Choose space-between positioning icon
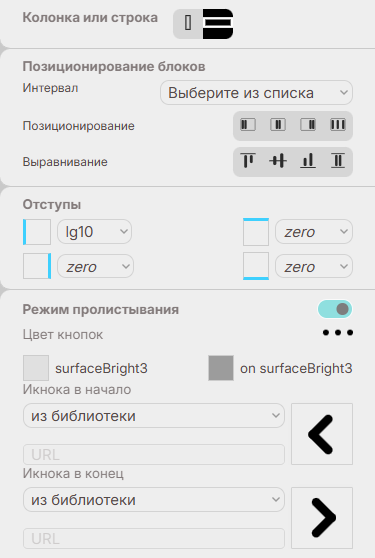Viewport: 375px width, 558px height. [x=338, y=125]
